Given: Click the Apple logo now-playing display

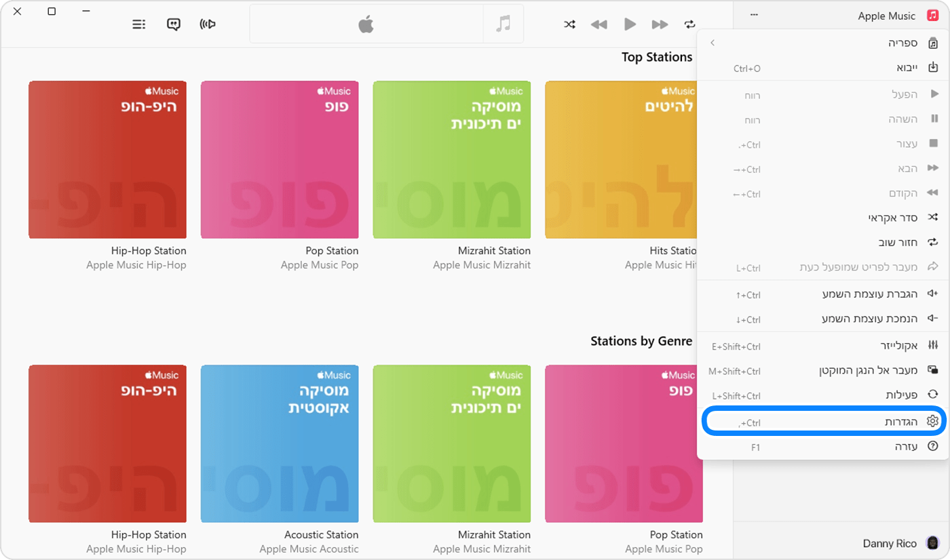Looking at the screenshot, I should point(366,24).
